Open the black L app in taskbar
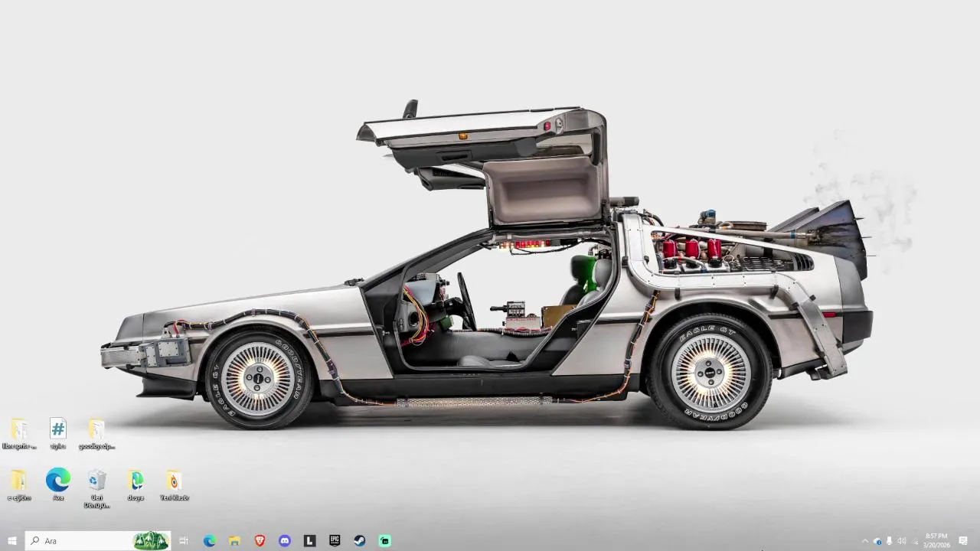 309,541
